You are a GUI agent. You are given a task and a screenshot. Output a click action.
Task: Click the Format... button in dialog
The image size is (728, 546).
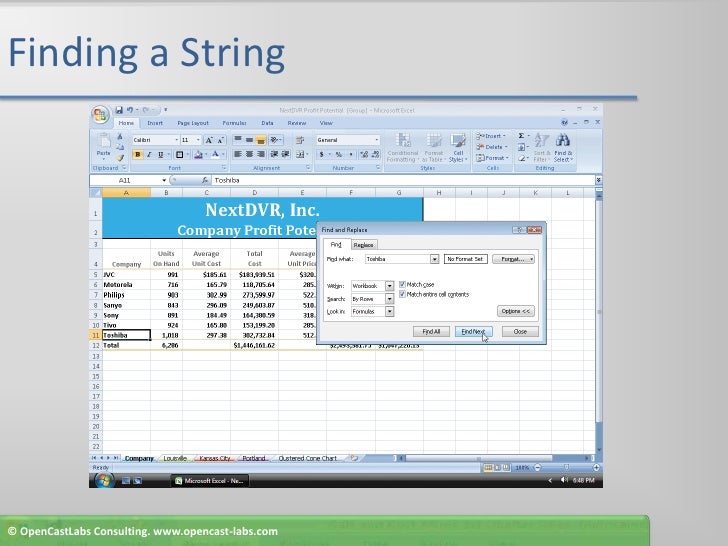point(513,259)
